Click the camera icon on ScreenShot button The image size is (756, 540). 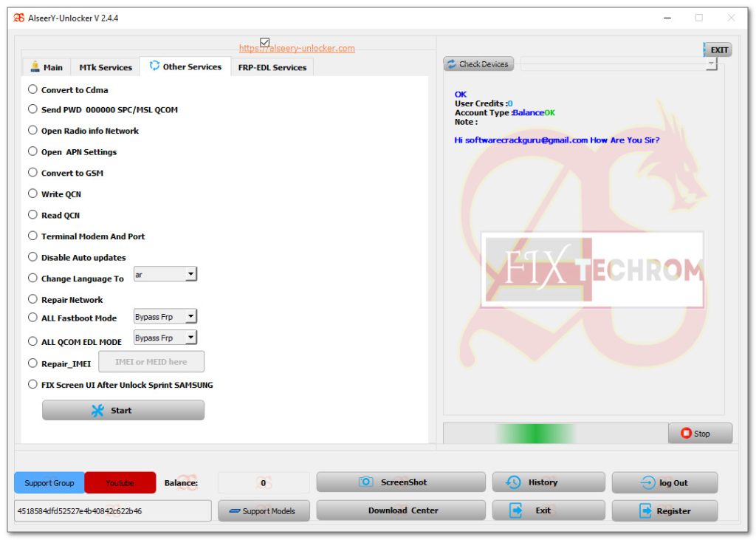tap(366, 482)
